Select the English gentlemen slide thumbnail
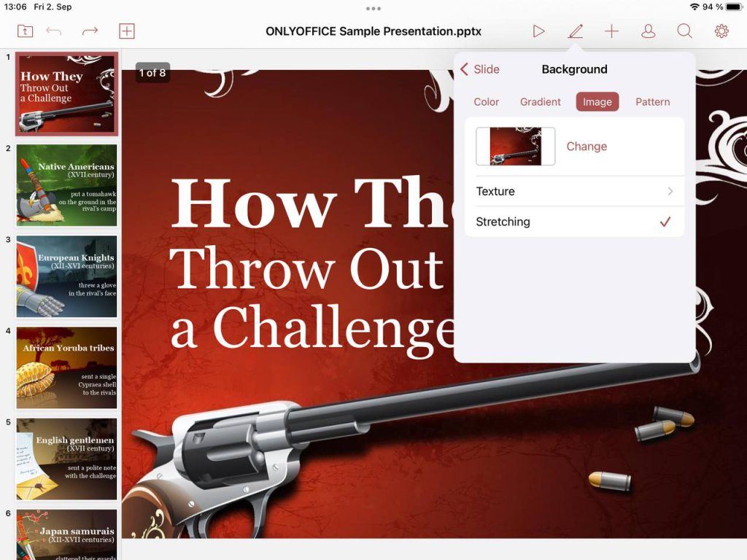 click(66, 459)
